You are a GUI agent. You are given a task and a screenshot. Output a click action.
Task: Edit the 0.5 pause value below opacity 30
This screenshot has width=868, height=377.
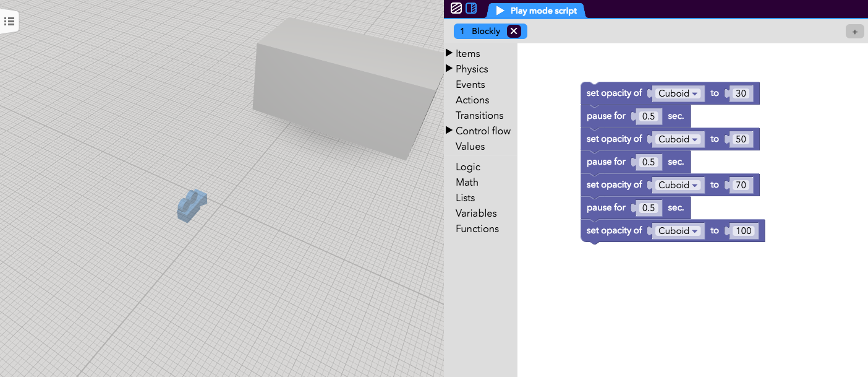(649, 116)
